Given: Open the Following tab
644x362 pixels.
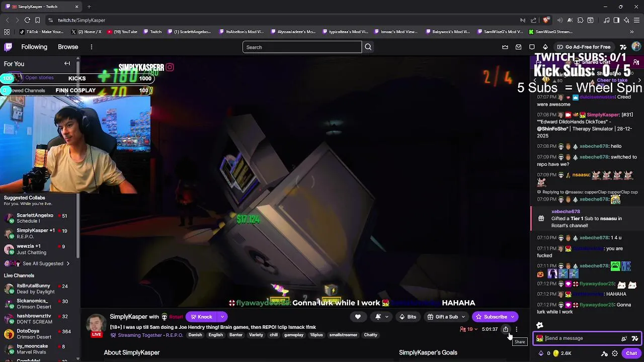Looking at the screenshot, I should [x=34, y=47].
